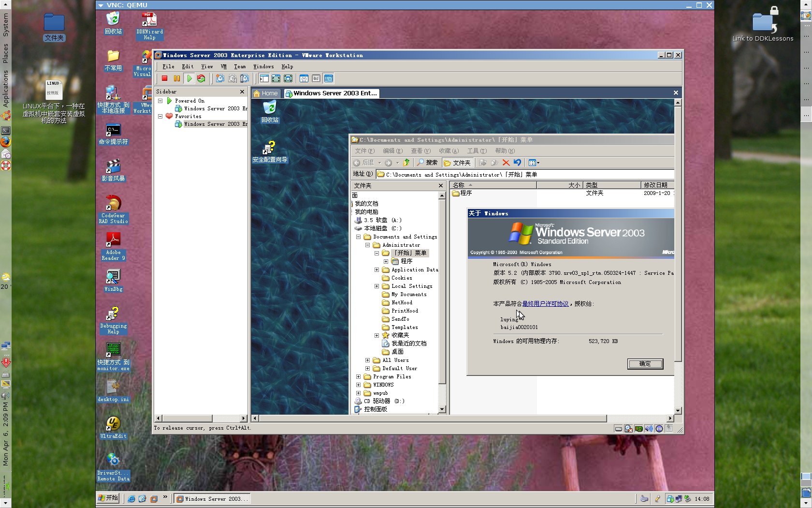Open the Adobe Reader 9 desktop icon
812x508 pixels.
coord(113,246)
